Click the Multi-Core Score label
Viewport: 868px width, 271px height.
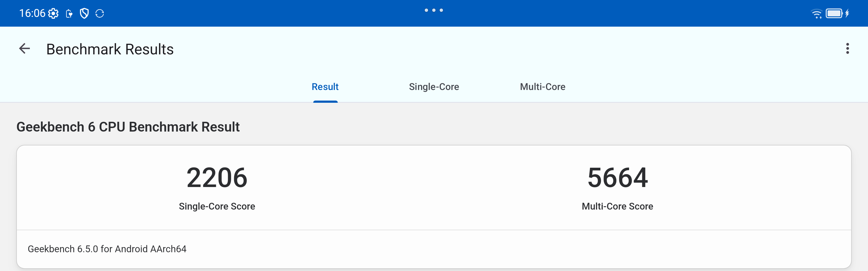pos(617,206)
